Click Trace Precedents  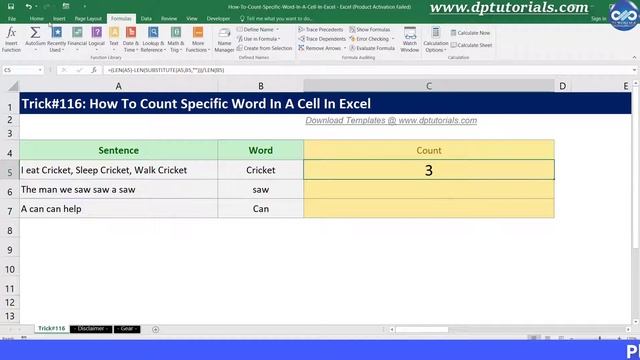(321, 29)
